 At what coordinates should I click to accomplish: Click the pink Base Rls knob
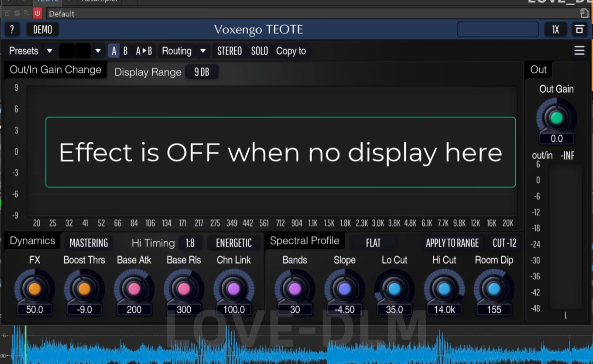184,289
